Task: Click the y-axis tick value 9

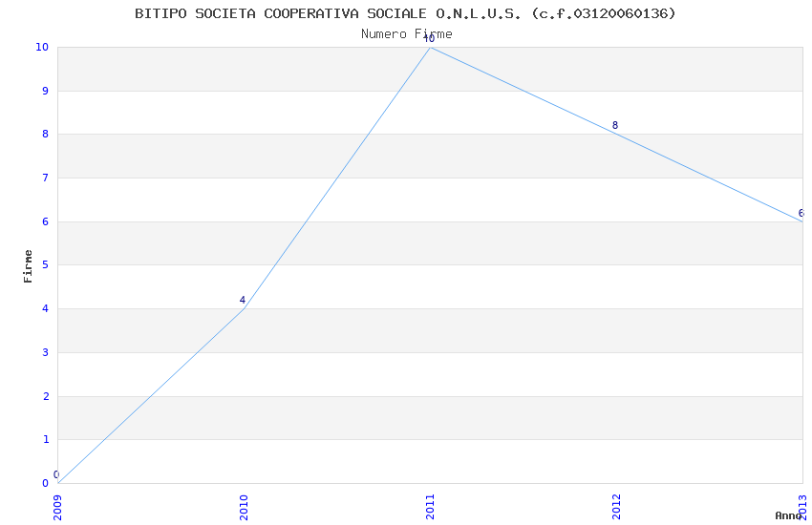Action: pyautogui.click(x=46, y=91)
